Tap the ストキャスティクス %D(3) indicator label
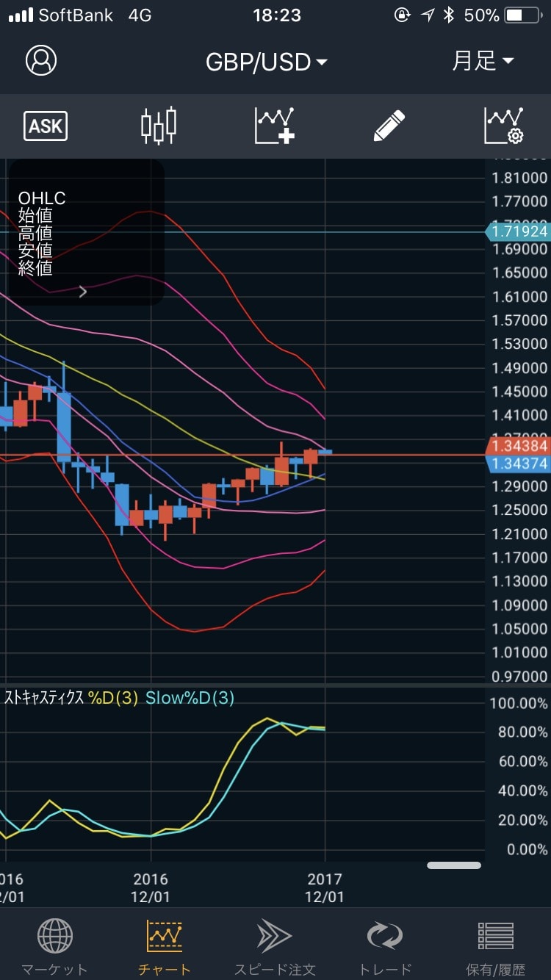This screenshot has width=551, height=980. [71, 698]
